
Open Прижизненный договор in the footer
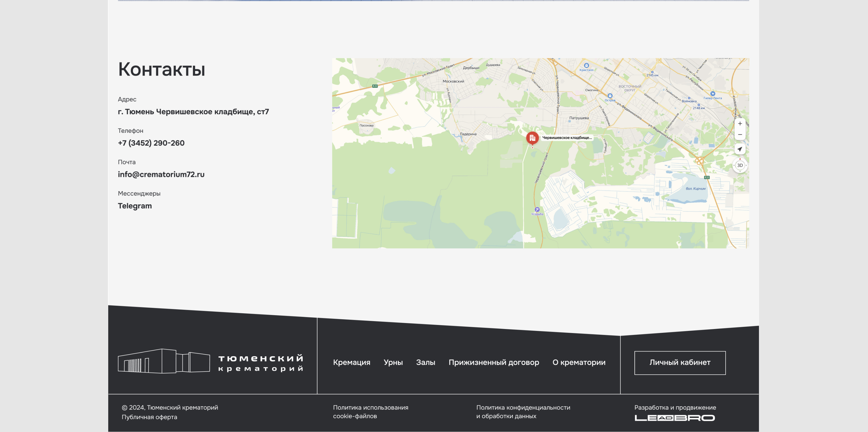coord(494,362)
